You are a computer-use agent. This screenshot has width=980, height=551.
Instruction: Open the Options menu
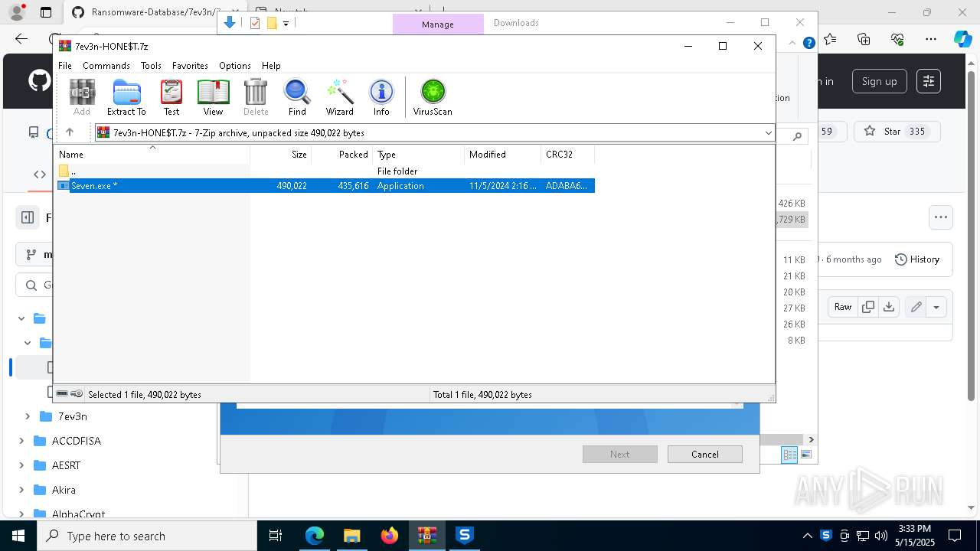point(235,66)
